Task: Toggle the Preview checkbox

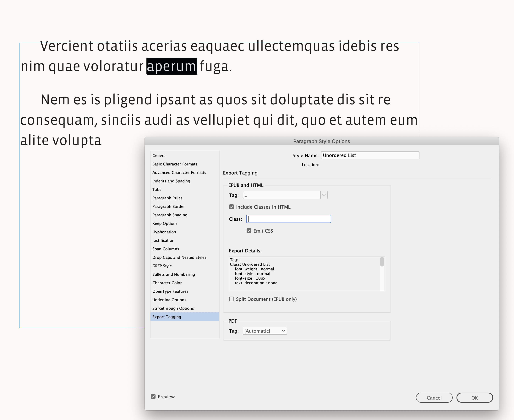Action: tap(153, 396)
